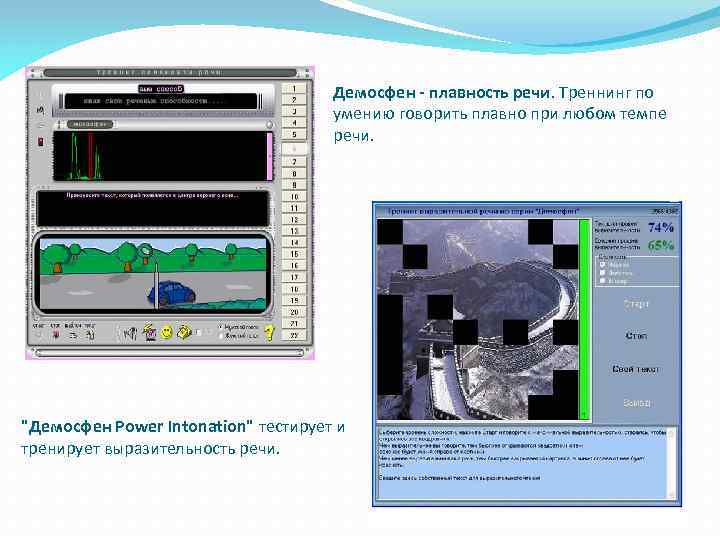This screenshot has height=540, width=720.
Task: Click the 'Стоп' button
Action: (x=636, y=336)
